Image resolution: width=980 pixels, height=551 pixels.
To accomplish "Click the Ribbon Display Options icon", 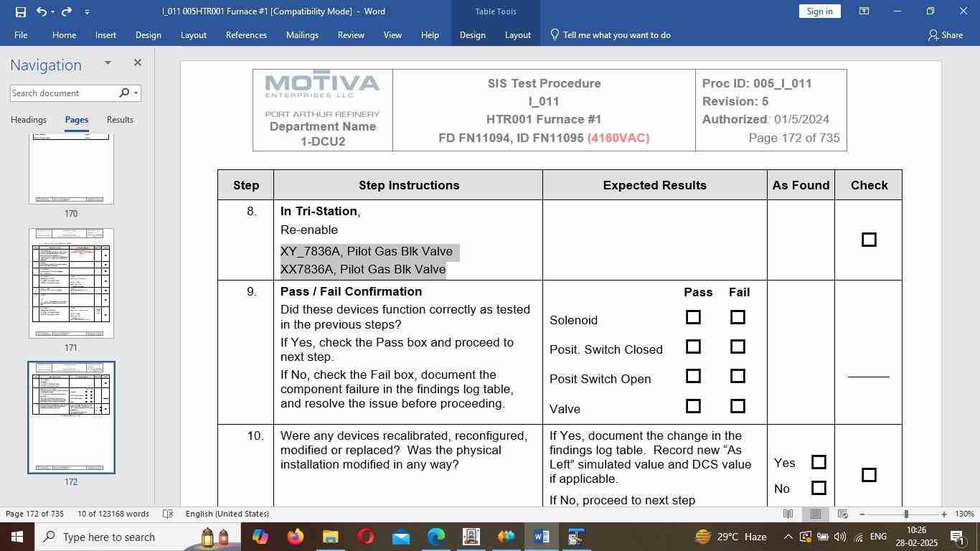I will click(864, 11).
